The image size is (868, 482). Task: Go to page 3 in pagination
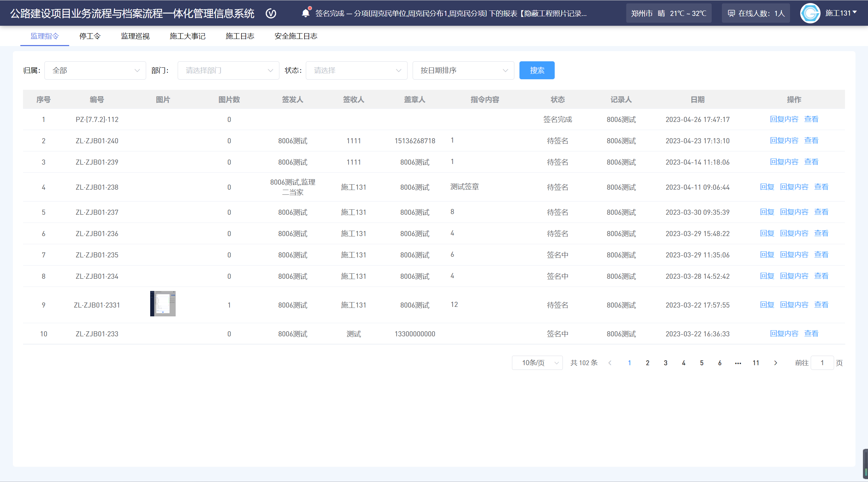point(666,363)
